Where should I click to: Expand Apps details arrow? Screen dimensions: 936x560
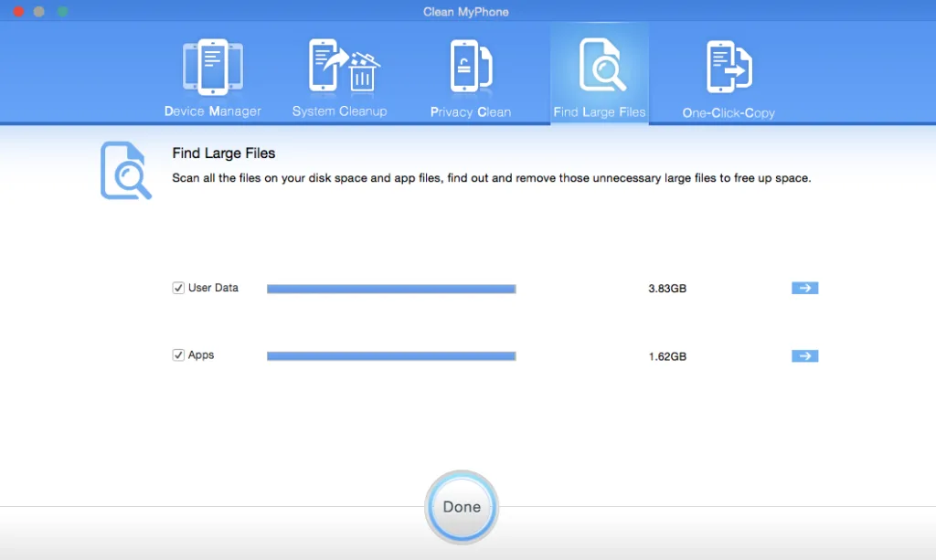tap(804, 356)
